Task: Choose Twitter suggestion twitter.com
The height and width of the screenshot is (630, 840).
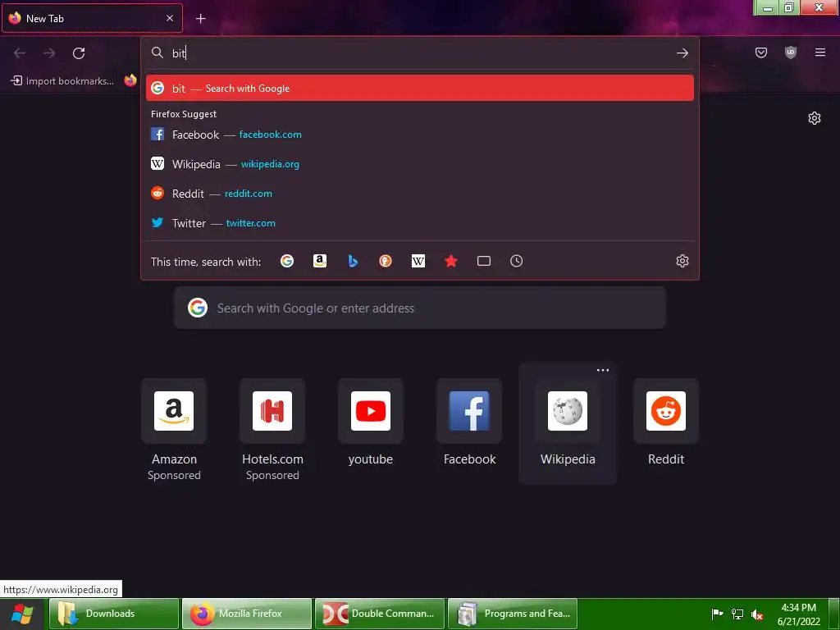Action: [x=419, y=223]
